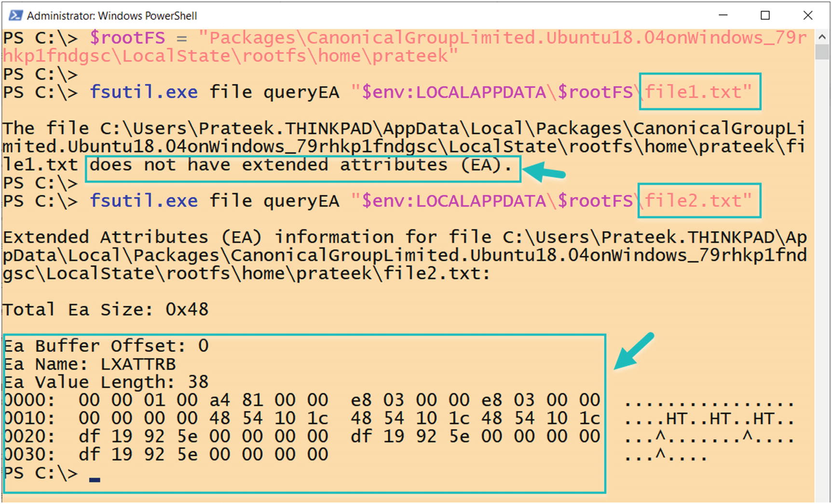Screen dimensions: 832x504
Task: Click the 'Ea Name: LXATTRB' line
Action: click(90, 364)
